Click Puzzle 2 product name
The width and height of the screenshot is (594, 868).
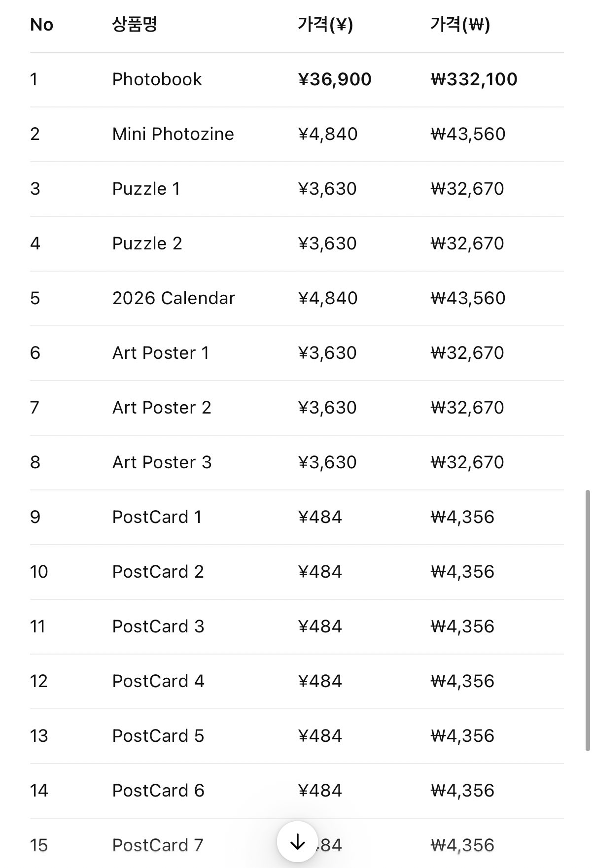tap(147, 243)
